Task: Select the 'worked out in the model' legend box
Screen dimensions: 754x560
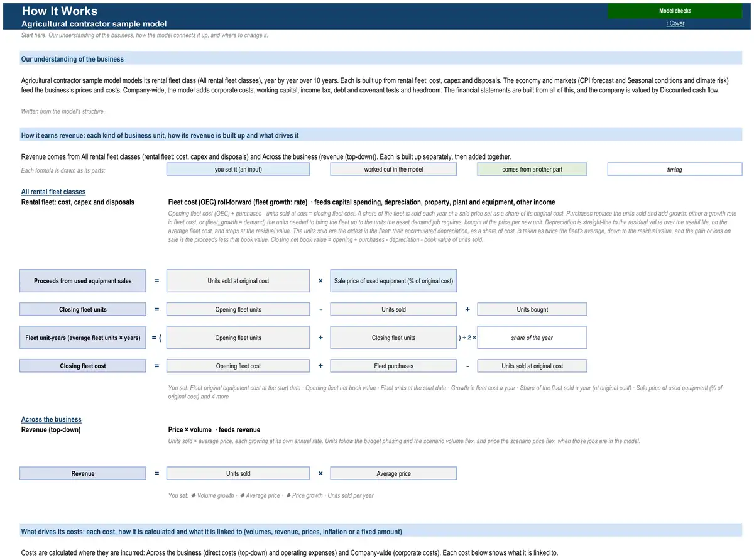Action: click(x=393, y=169)
